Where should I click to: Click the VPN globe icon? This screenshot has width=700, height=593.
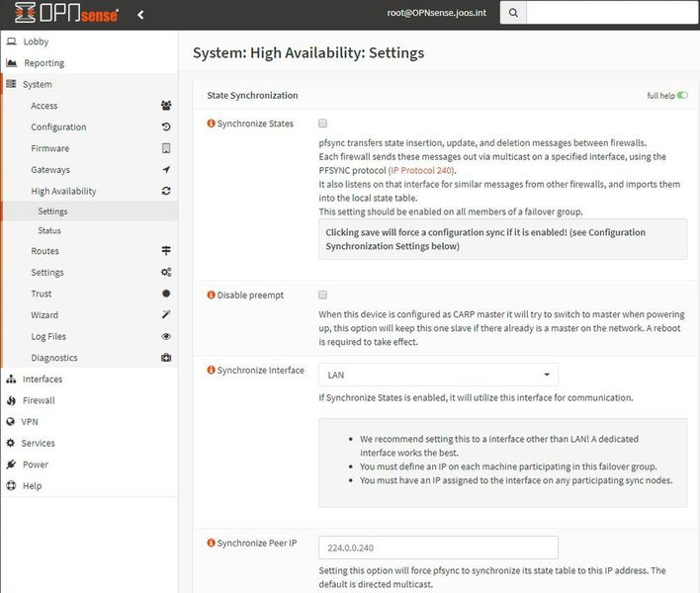coord(11,422)
